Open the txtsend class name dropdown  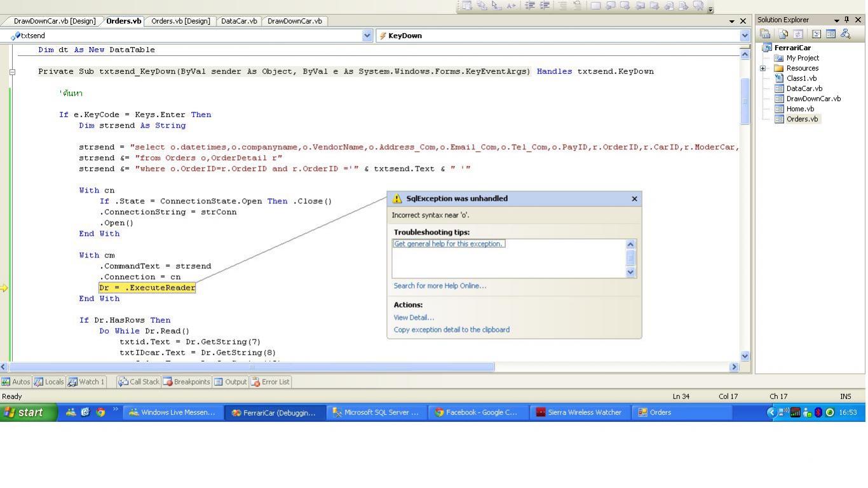click(367, 36)
